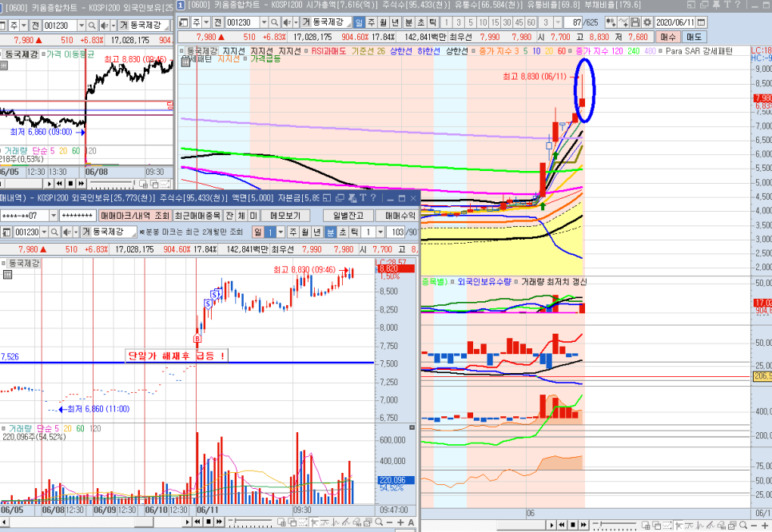This screenshot has height=532, width=772.
Task: Click the layout icon in trade-mark window toolbar
Action: pyautogui.click(x=6, y=232)
